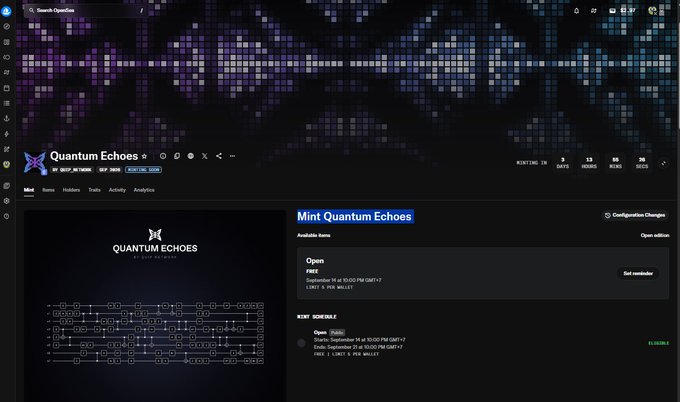Open the Swap arrows icon in sidebar

(7, 72)
